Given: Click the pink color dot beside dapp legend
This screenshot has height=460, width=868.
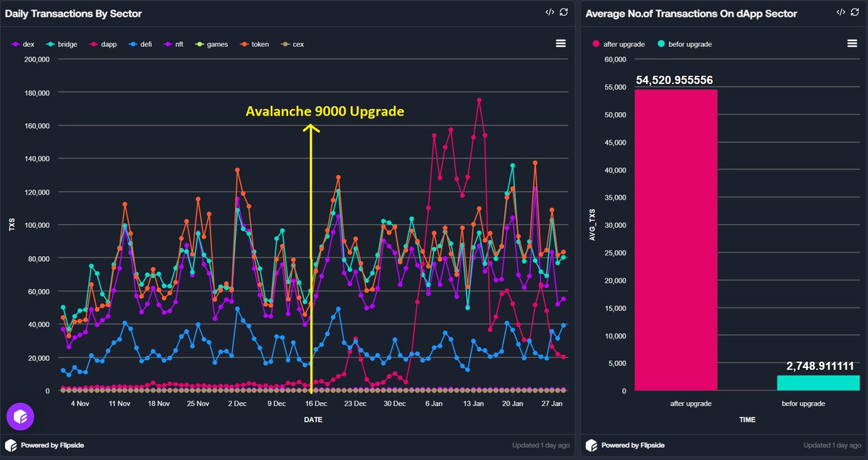Looking at the screenshot, I should point(93,43).
